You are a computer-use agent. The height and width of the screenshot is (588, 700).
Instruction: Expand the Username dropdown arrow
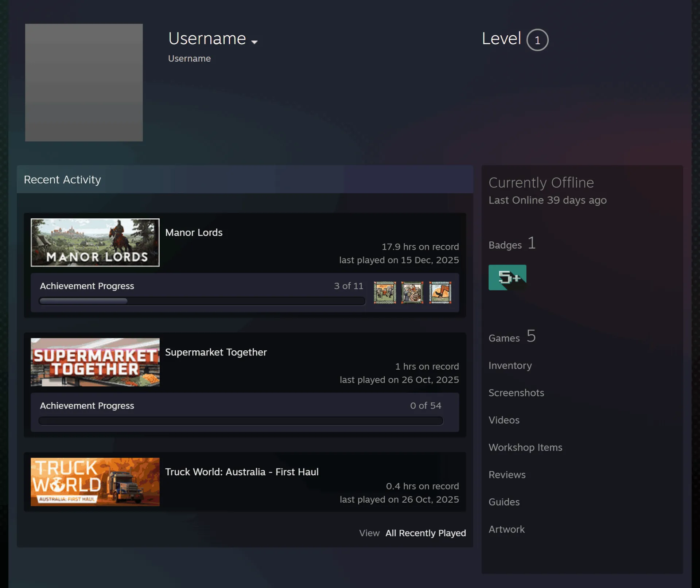point(254,42)
